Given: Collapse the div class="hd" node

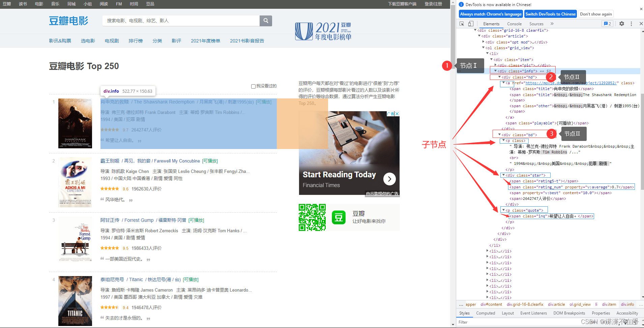Looking at the screenshot, I should [499, 77].
